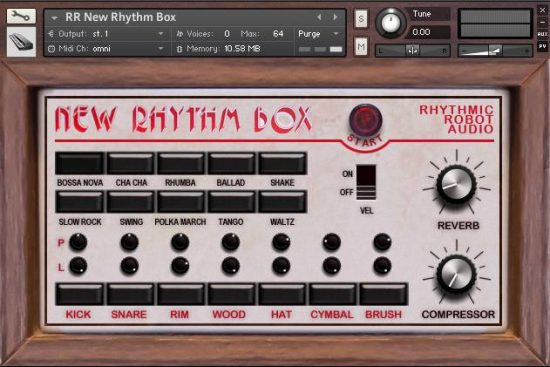Go to the previous instrument arrow
550x367 pixels.
click(319, 17)
